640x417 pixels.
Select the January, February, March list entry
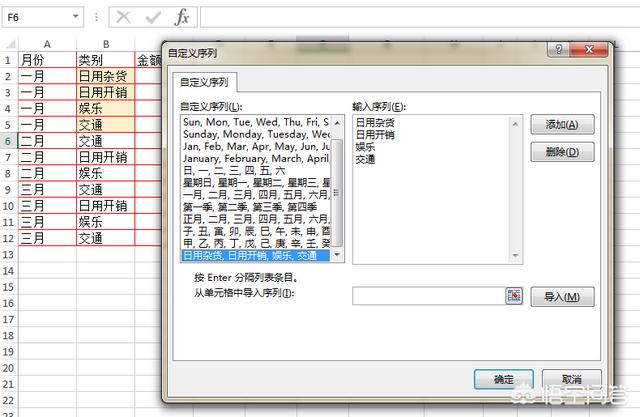[256, 158]
